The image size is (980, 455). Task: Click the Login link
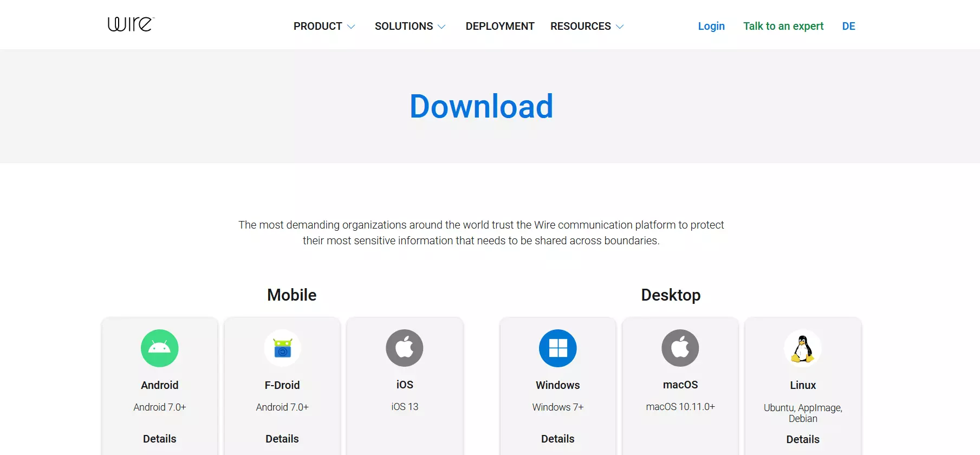coord(711,26)
